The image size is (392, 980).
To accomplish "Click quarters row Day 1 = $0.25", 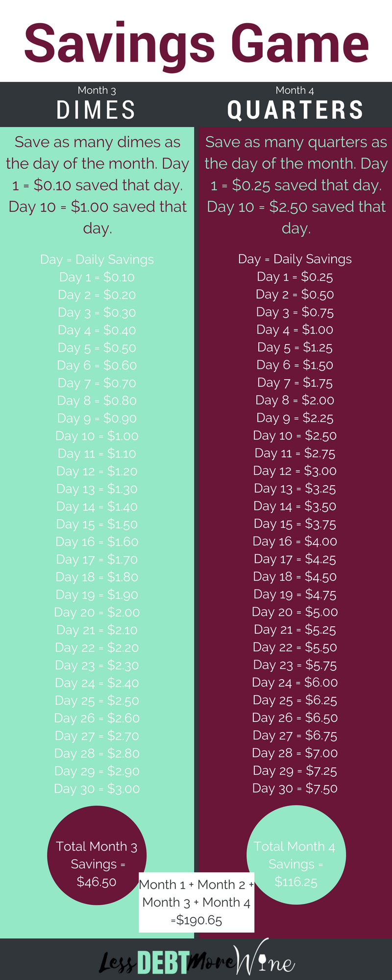I will pos(294,277).
